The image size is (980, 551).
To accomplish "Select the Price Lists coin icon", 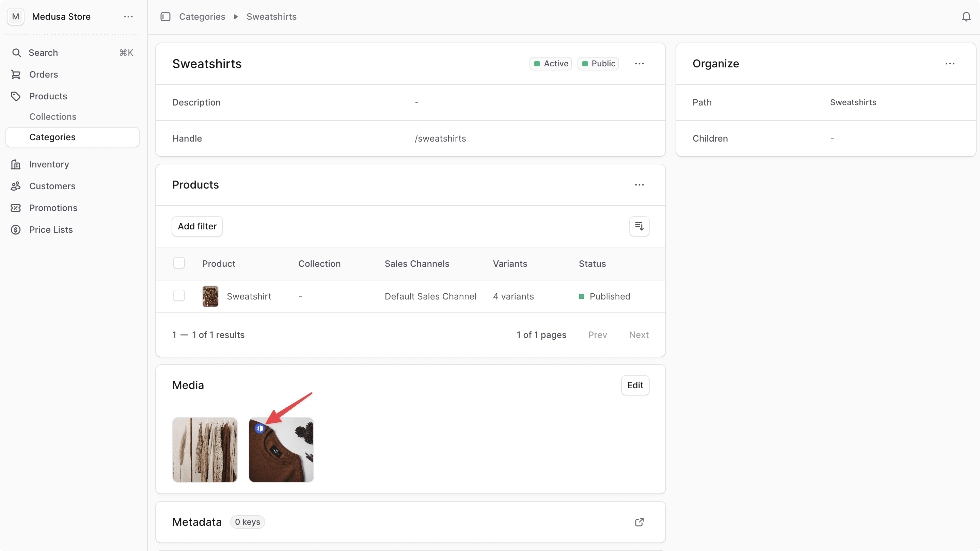I will pos(16,229).
